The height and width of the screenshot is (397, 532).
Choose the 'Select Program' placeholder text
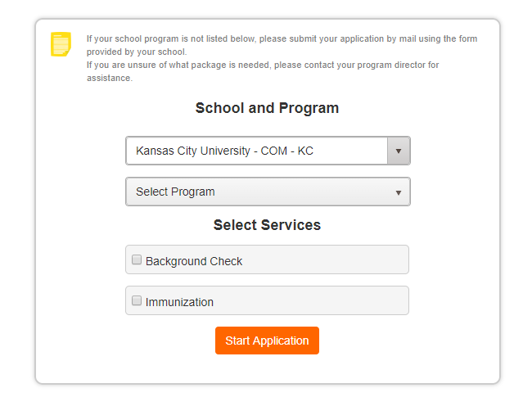175,192
